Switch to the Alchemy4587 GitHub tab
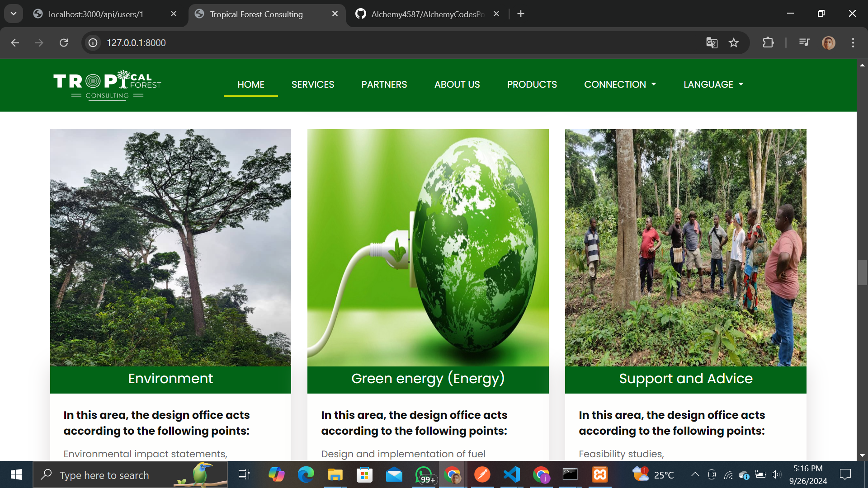868x488 pixels. point(427,14)
